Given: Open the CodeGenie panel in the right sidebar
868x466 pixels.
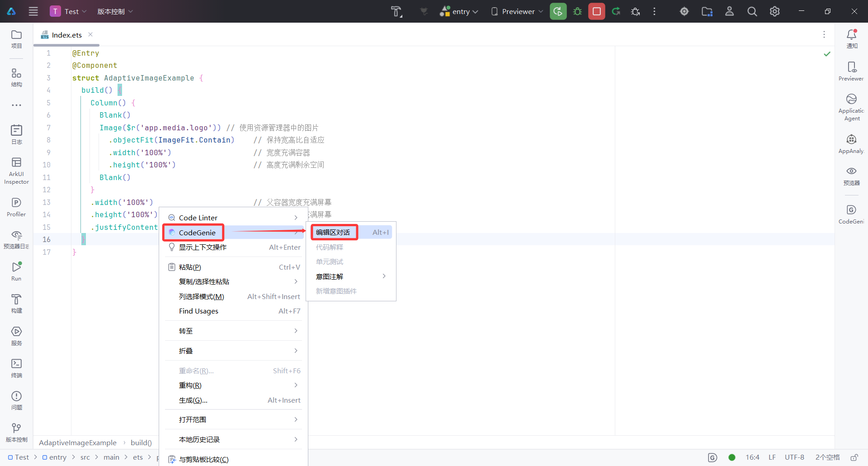Looking at the screenshot, I should (x=852, y=214).
